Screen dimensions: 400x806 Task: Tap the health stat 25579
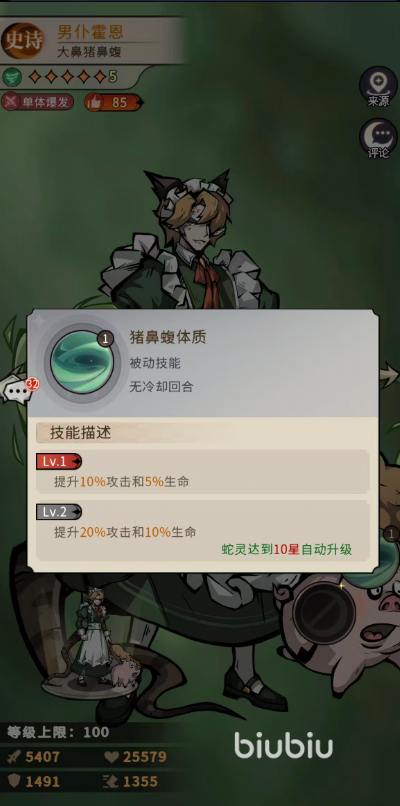pos(136,757)
